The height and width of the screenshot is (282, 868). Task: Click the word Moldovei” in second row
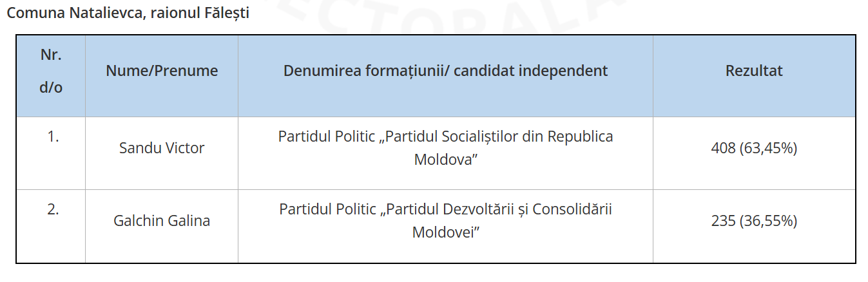coord(445,232)
